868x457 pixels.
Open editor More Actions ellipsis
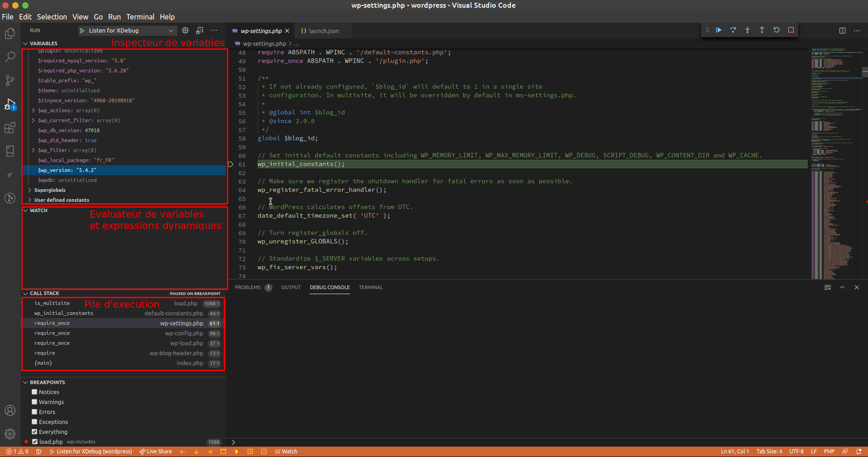coord(857,30)
